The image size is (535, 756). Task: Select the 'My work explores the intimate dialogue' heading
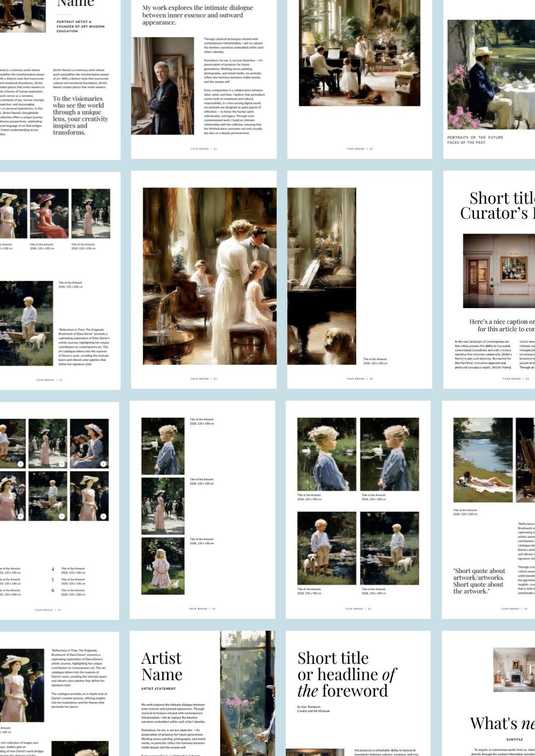click(x=197, y=15)
